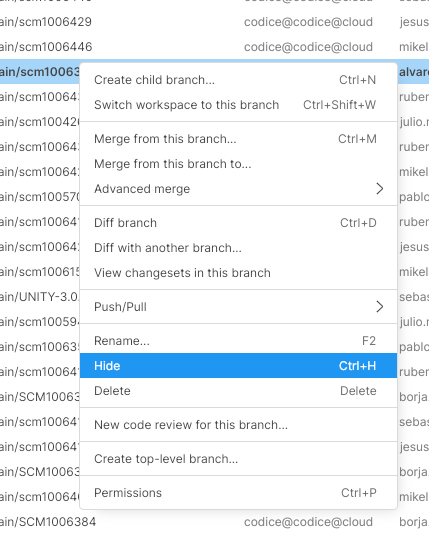The width and height of the screenshot is (429, 534).
Task: Select branch row SCM1006384
Action: [214, 522]
